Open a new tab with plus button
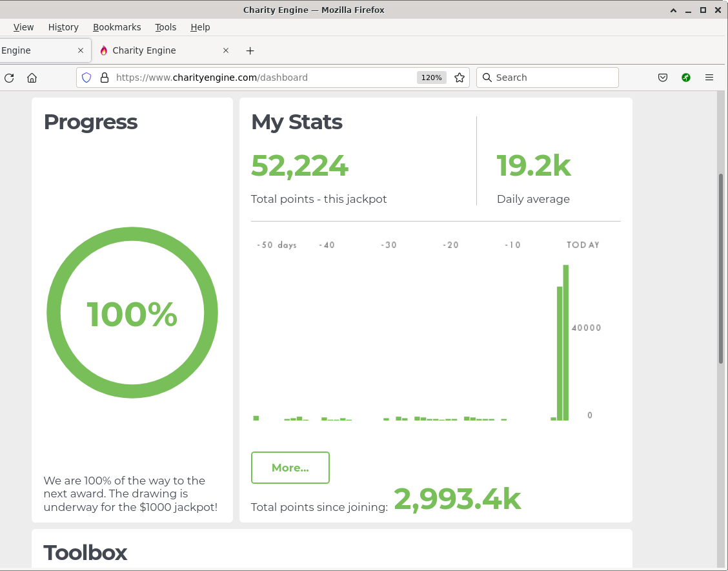This screenshot has height=571, width=728. (x=250, y=50)
